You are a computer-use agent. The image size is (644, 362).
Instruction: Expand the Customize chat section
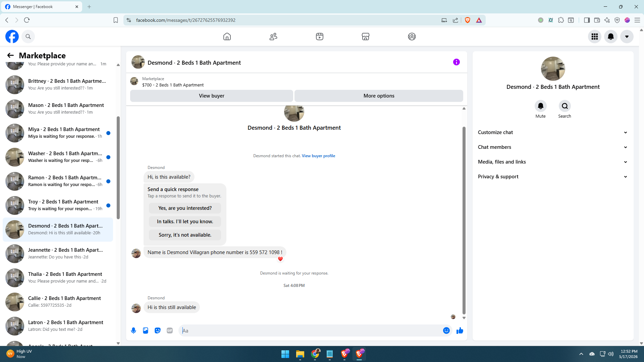pos(553,132)
